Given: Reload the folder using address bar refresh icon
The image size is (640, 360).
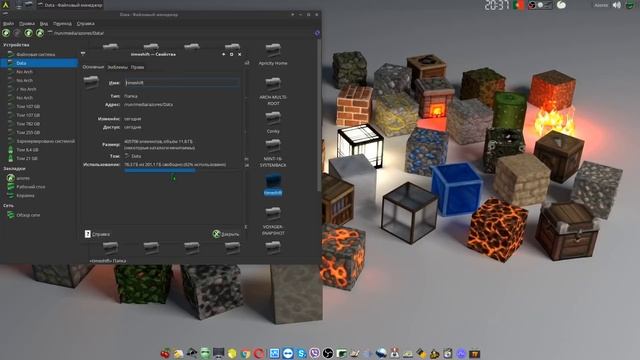Looking at the screenshot, I should click(x=317, y=33).
